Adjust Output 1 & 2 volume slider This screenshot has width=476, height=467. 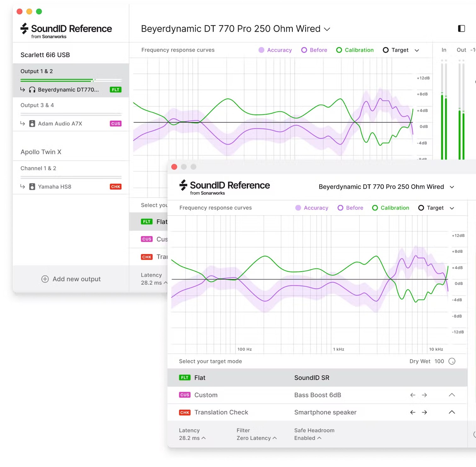(71, 80)
